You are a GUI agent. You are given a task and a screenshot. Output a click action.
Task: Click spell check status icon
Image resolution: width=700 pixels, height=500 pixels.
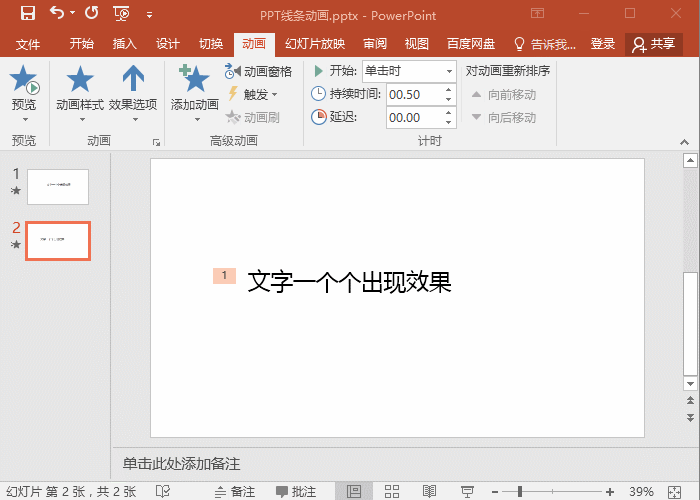click(x=162, y=492)
